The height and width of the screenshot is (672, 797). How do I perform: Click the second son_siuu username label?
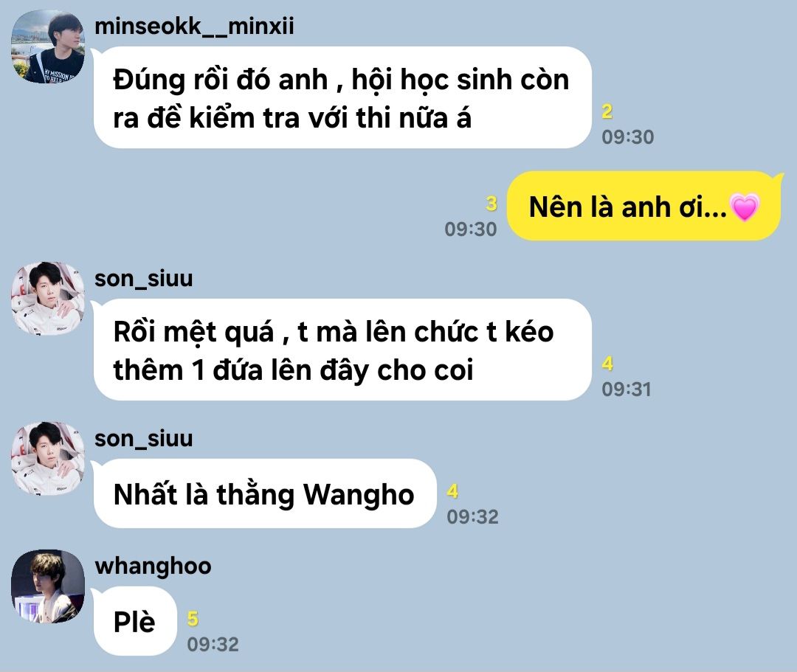pyautogui.click(x=144, y=438)
